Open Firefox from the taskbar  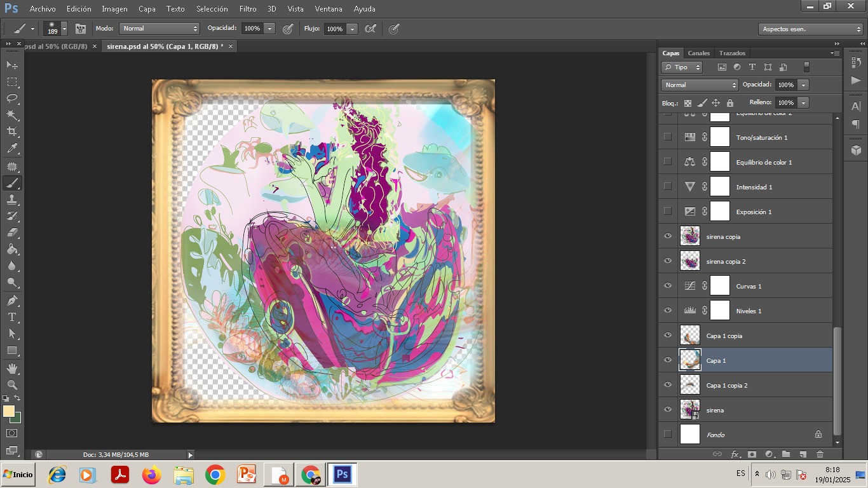152,475
